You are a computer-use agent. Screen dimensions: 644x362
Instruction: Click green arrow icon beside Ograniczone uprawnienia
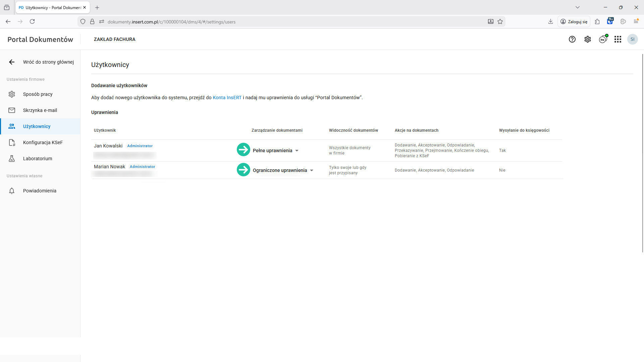coord(244,170)
